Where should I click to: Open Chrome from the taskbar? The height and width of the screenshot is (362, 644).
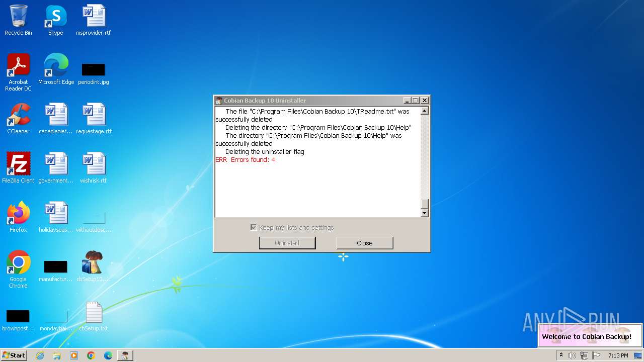point(91,355)
